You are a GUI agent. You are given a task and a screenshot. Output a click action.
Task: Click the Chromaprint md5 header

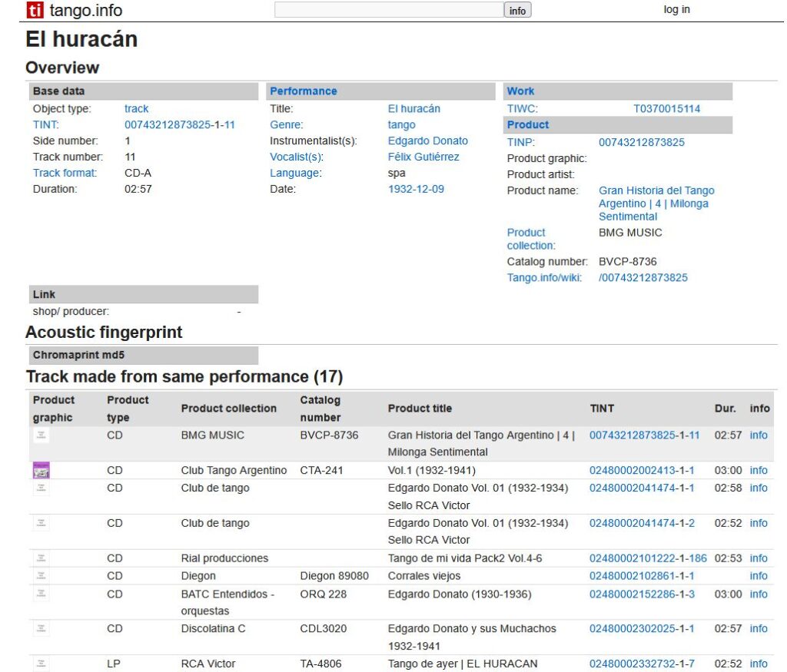click(x=144, y=355)
